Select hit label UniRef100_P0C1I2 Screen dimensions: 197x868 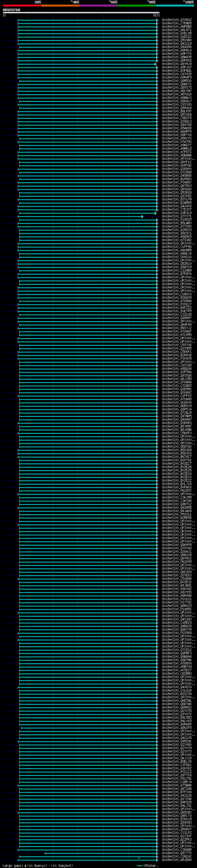pyautogui.click(x=177, y=772)
